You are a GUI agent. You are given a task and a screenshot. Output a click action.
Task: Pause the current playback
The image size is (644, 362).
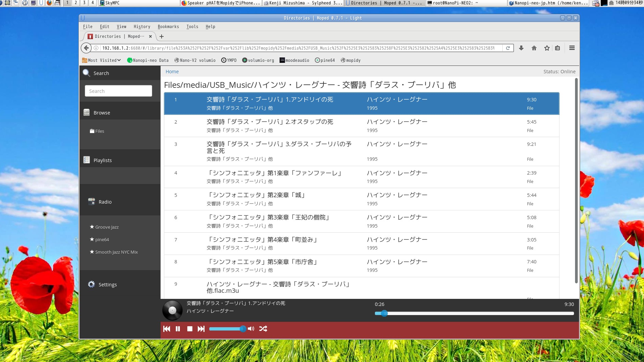pyautogui.click(x=178, y=329)
